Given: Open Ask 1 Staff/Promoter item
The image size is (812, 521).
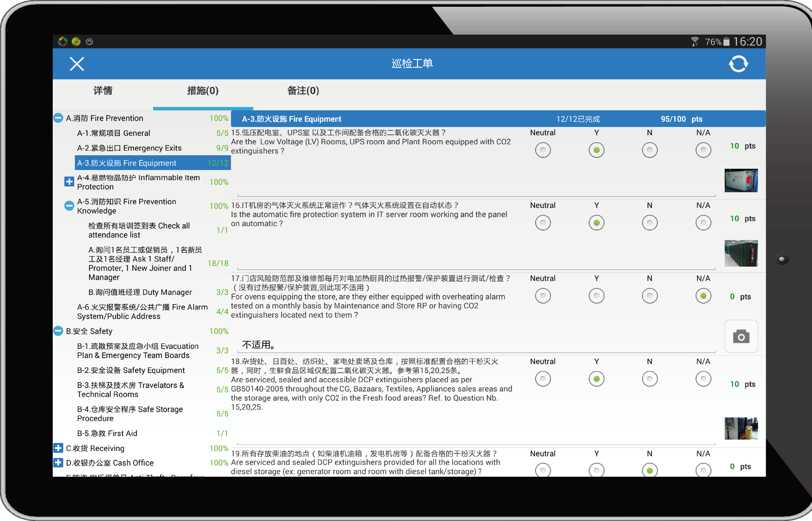Looking at the screenshot, I should (158, 263).
